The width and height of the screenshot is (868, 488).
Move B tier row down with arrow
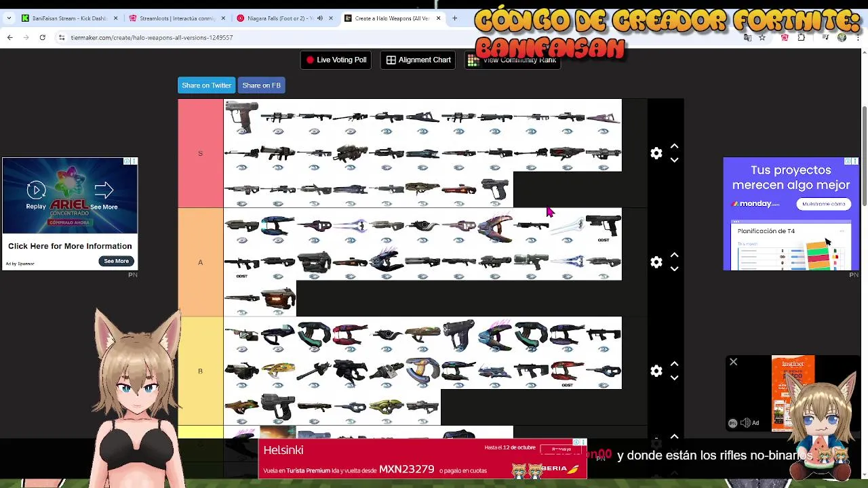(674, 378)
